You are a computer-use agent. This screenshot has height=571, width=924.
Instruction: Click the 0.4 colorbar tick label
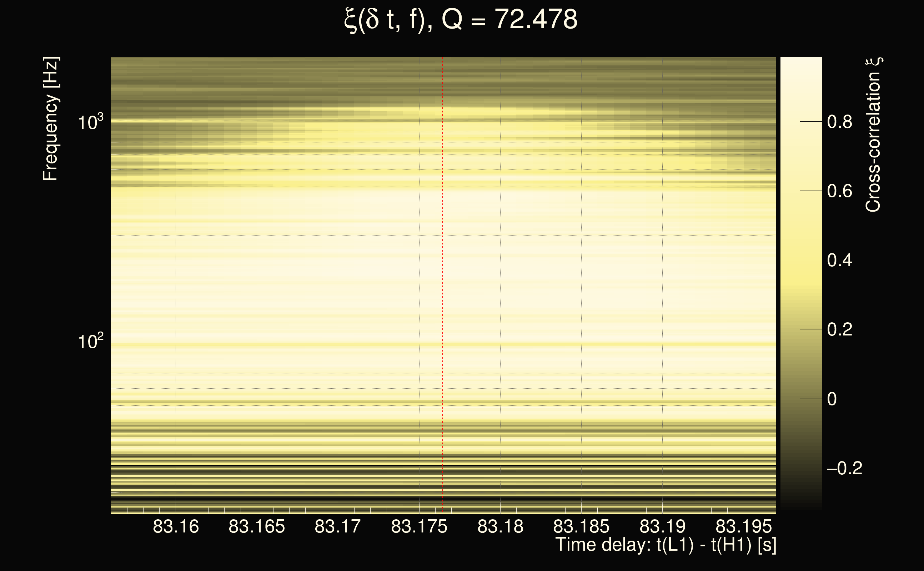839,260
